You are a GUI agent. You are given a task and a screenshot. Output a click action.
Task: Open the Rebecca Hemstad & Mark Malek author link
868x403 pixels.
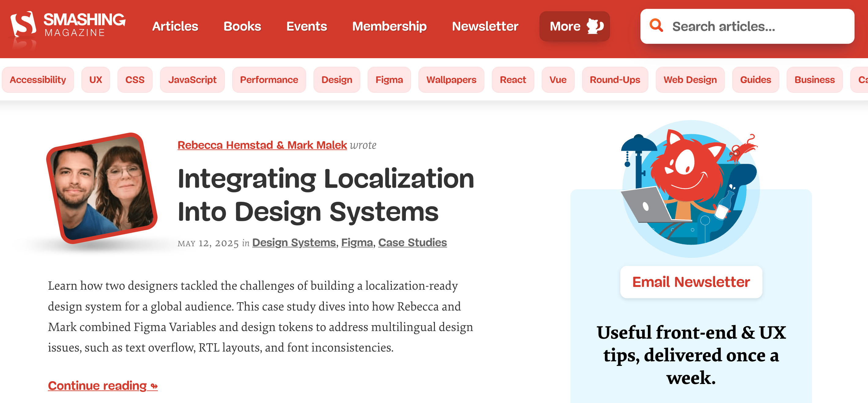(x=262, y=145)
